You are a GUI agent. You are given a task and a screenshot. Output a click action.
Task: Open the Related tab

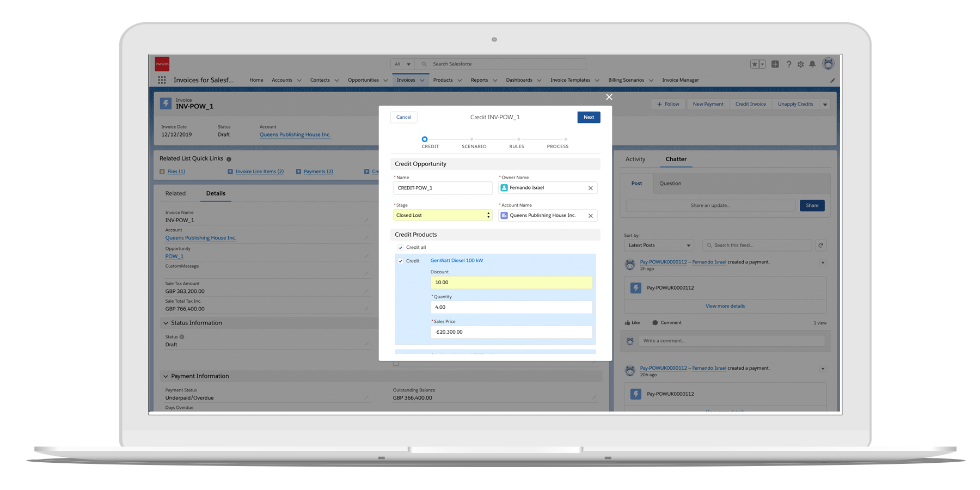point(175,193)
